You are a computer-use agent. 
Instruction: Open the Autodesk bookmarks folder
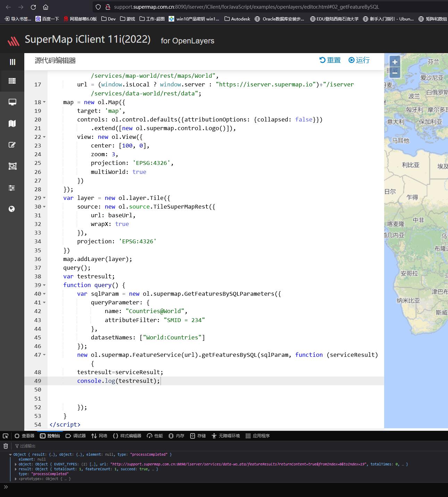click(x=237, y=19)
